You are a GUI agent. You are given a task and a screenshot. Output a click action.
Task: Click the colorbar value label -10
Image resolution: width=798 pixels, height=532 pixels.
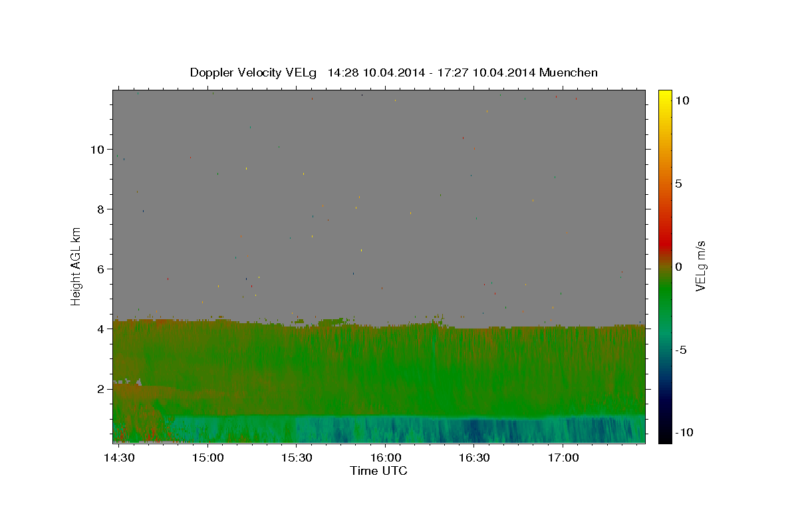(684, 432)
